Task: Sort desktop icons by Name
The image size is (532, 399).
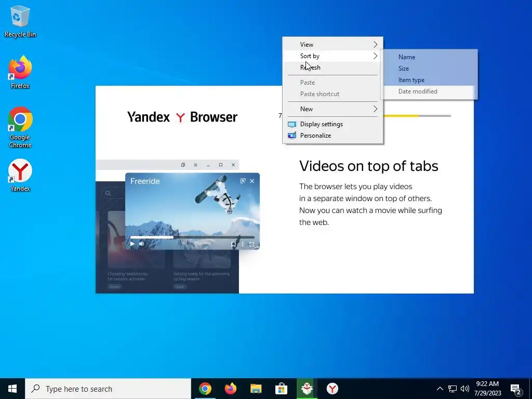Action: 429,57
